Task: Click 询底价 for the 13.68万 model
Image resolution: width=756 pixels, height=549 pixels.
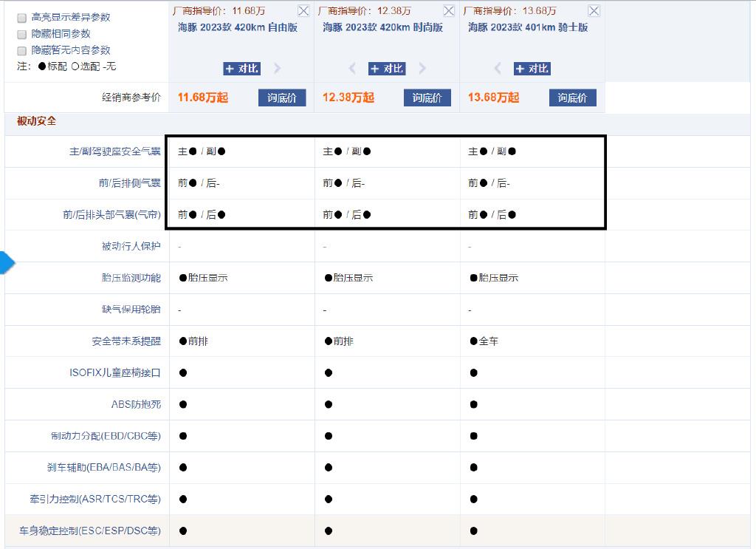Action: [573, 98]
